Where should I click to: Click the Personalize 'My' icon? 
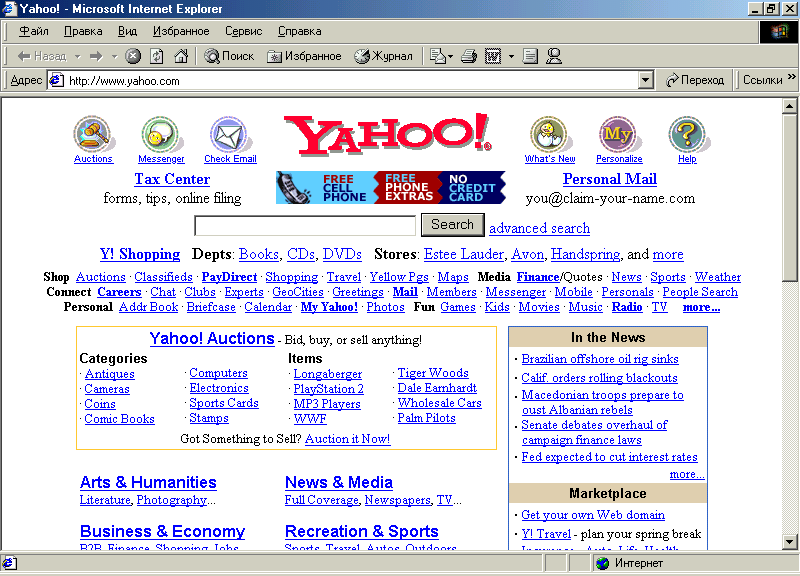[x=619, y=134]
